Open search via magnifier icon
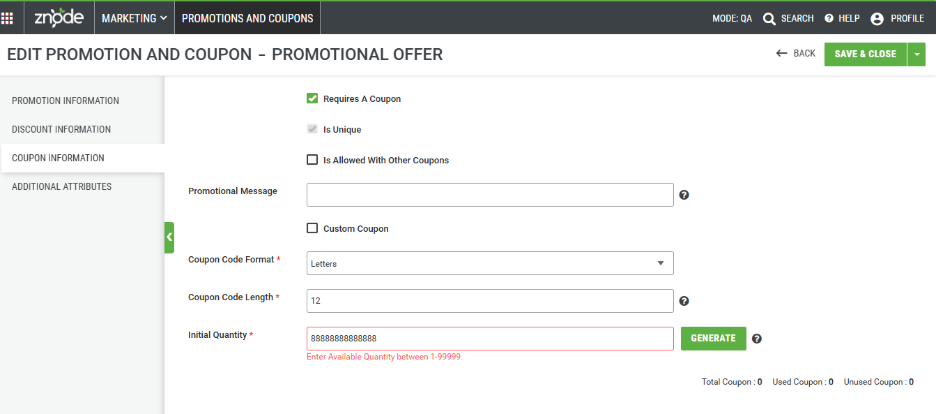Image resolution: width=936 pixels, height=414 pixels. coord(769,18)
